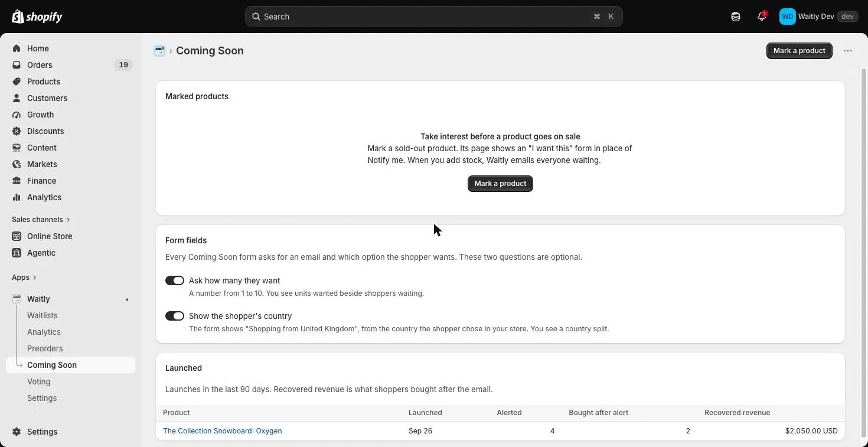Viewport: 868px width, 447px height.
Task: Click the Online Store storefront icon
Action: (x=17, y=236)
